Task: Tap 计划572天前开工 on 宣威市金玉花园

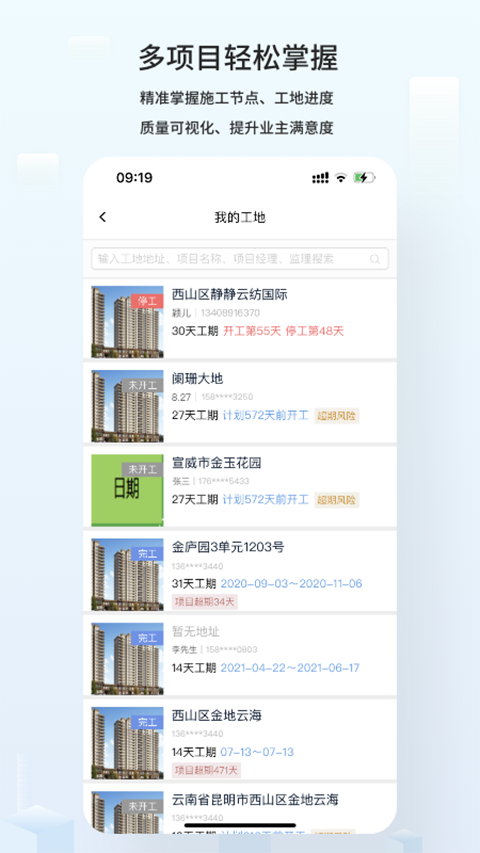Action: pyautogui.click(x=266, y=500)
